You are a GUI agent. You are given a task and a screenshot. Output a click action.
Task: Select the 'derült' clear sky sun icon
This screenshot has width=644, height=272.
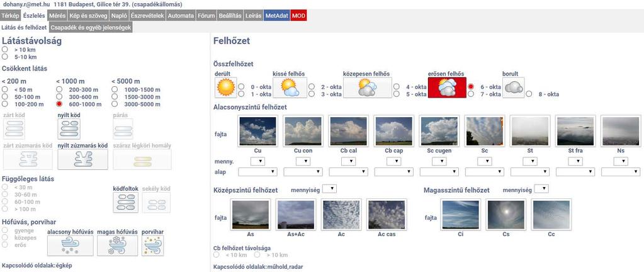click(226, 88)
